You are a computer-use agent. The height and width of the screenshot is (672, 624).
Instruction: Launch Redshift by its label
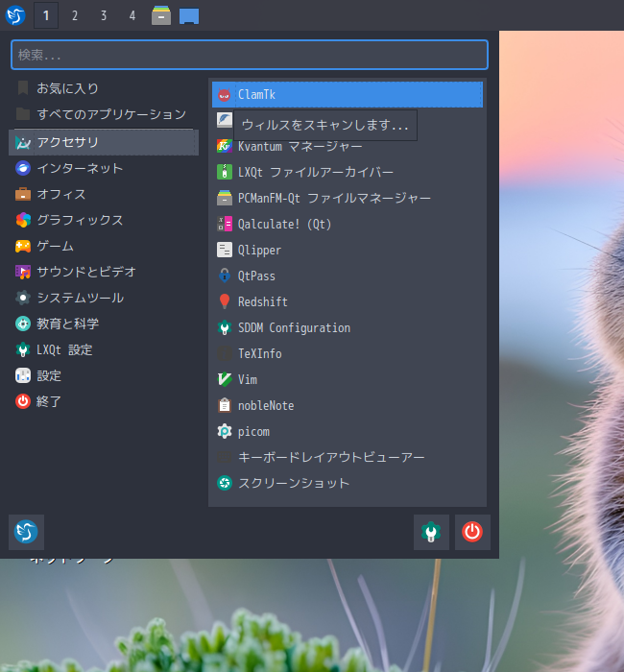pos(263,301)
